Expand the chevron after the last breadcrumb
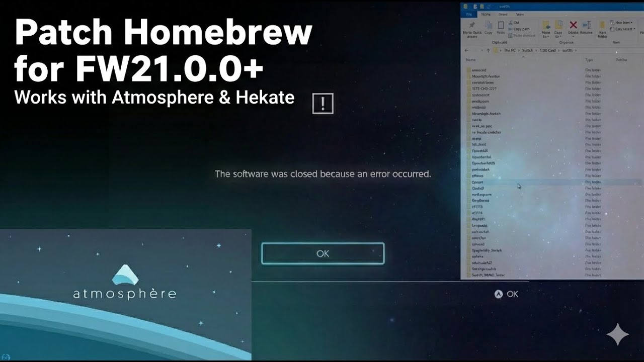The width and height of the screenshot is (644, 362). pyautogui.click(x=576, y=50)
